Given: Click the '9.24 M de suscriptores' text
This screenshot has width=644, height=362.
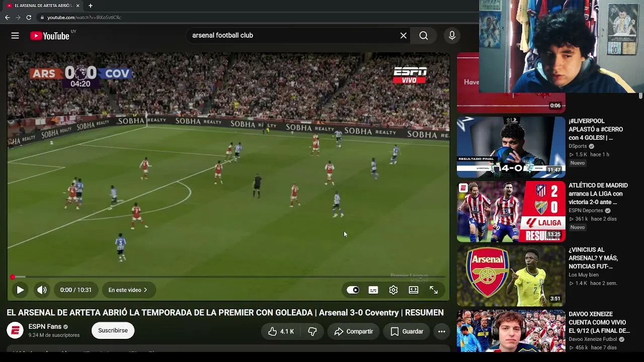Looking at the screenshot, I should [54, 335].
